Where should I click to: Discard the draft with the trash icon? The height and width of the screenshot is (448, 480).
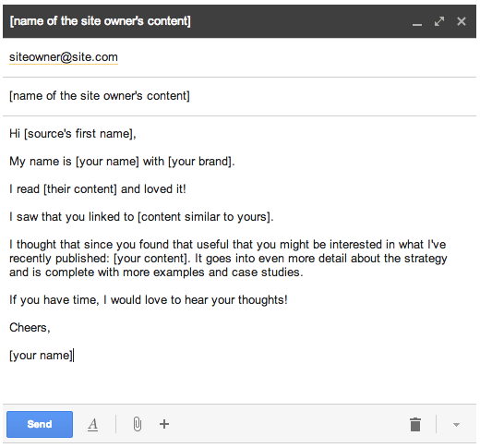[415, 424]
